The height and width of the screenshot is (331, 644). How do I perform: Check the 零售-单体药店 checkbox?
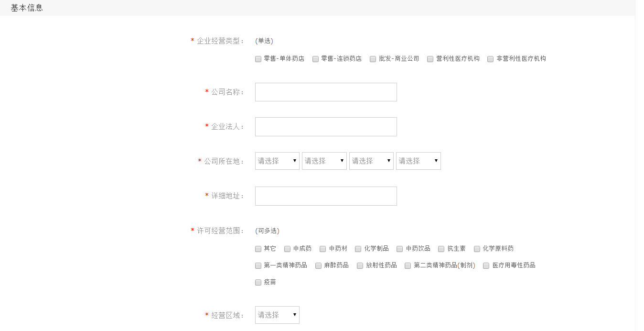tap(258, 59)
